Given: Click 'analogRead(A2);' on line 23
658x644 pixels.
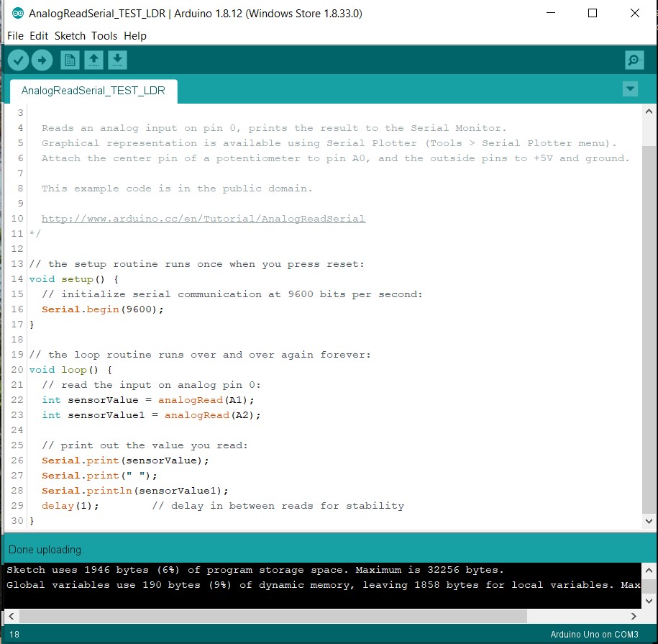Looking at the screenshot, I should tap(213, 415).
